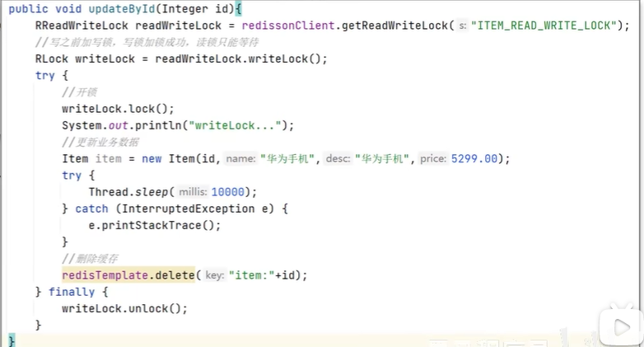The image size is (644, 347).
Task: Place cursor on writeLock.lock() line
Action: click(x=118, y=109)
